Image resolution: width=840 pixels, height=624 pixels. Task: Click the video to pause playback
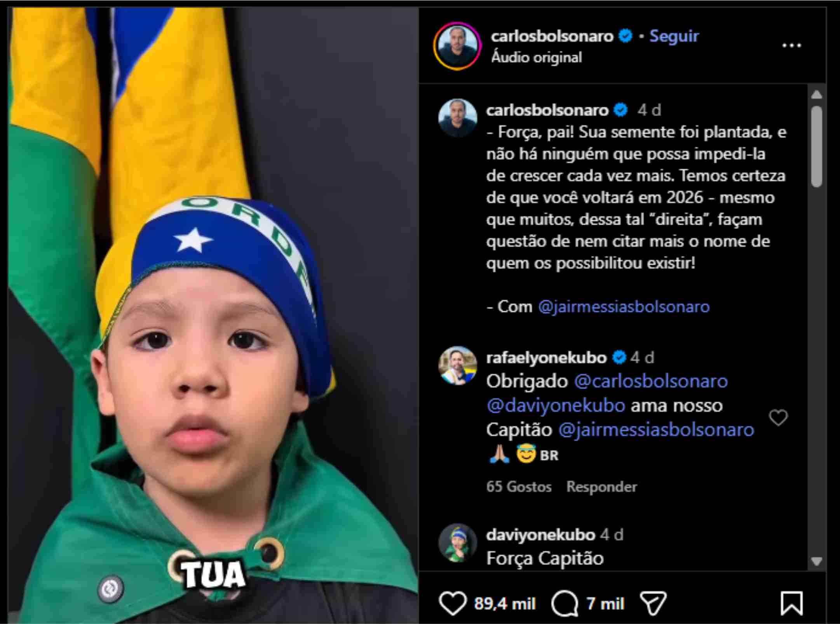point(213,315)
